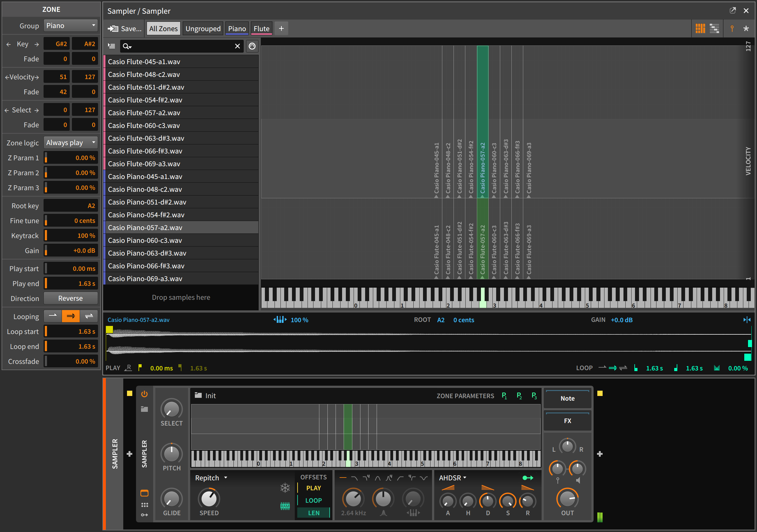Click the star favorite icon

click(746, 29)
